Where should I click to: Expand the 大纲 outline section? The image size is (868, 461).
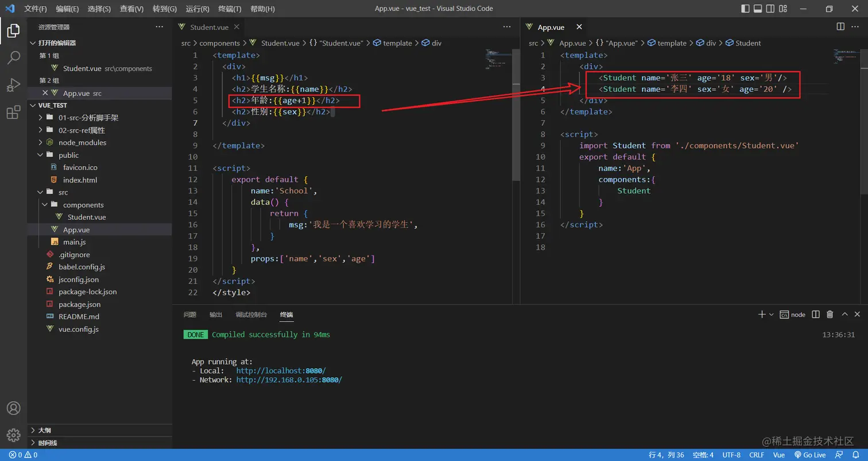coord(33,430)
